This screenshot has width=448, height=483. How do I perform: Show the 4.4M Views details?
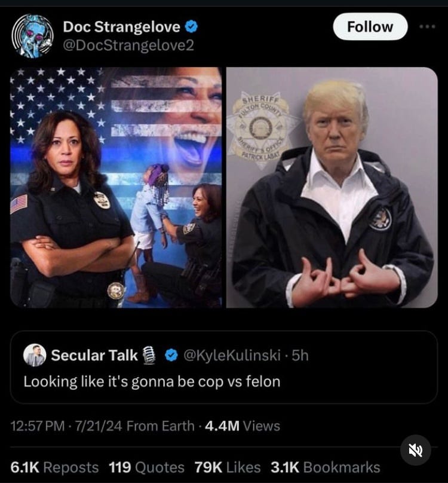[x=243, y=426]
